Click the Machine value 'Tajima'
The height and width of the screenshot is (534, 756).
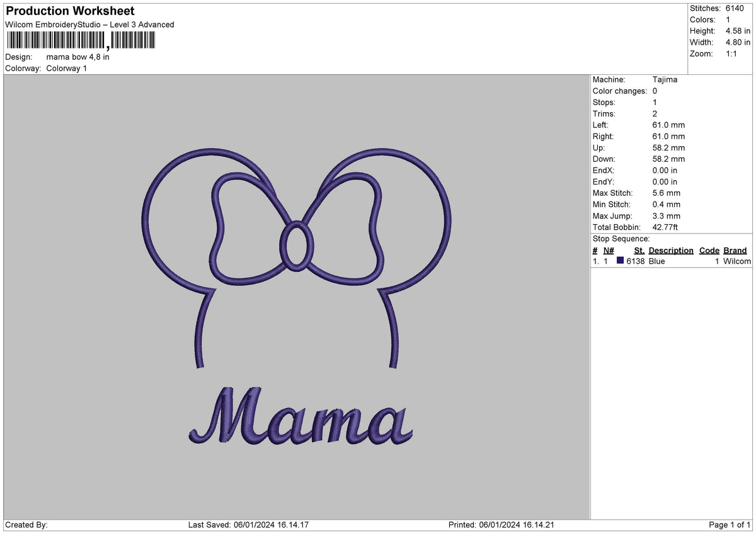click(x=665, y=80)
